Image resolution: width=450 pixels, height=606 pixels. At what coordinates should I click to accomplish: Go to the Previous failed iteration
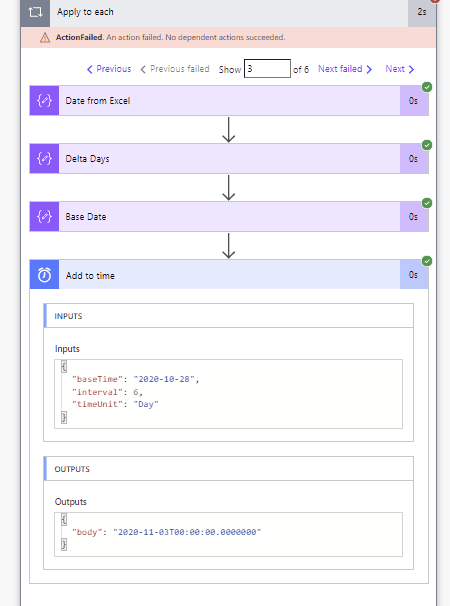pos(175,69)
